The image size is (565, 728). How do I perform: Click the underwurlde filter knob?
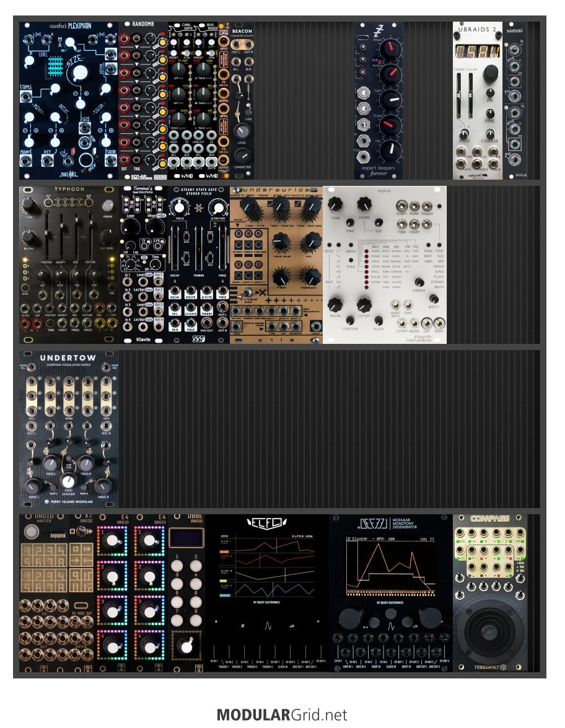coord(281,277)
